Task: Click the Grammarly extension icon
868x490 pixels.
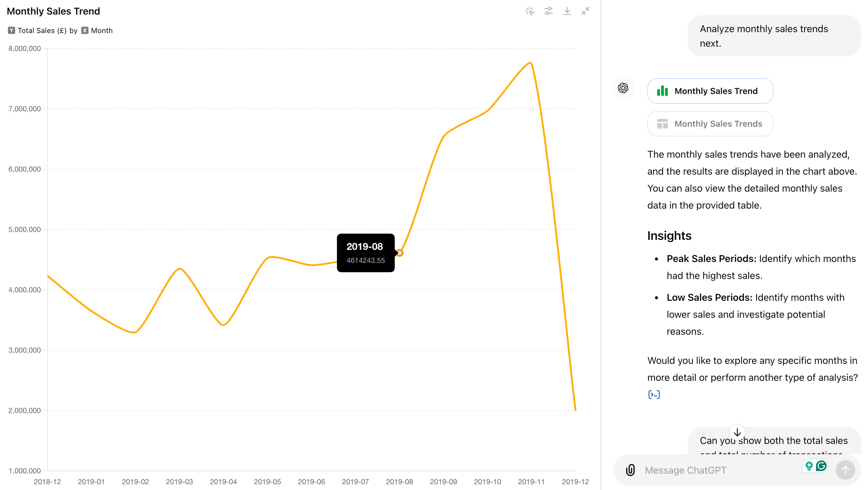Action: pyautogui.click(x=821, y=466)
